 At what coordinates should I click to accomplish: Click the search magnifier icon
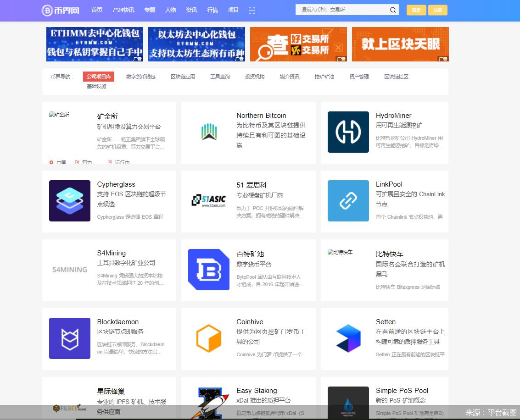392,10
